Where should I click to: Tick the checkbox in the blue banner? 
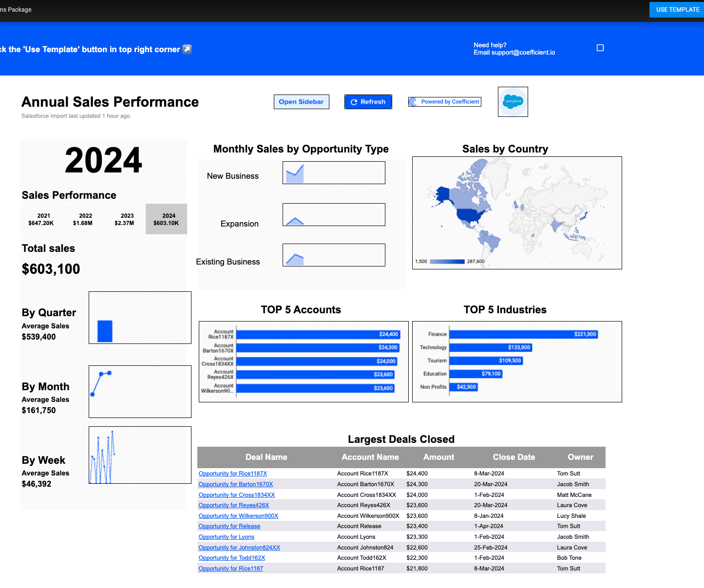pos(600,48)
